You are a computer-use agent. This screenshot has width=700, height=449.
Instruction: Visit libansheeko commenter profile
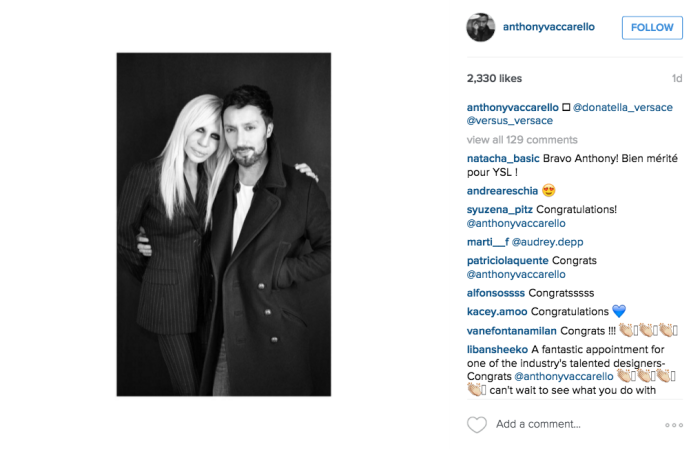click(497, 349)
